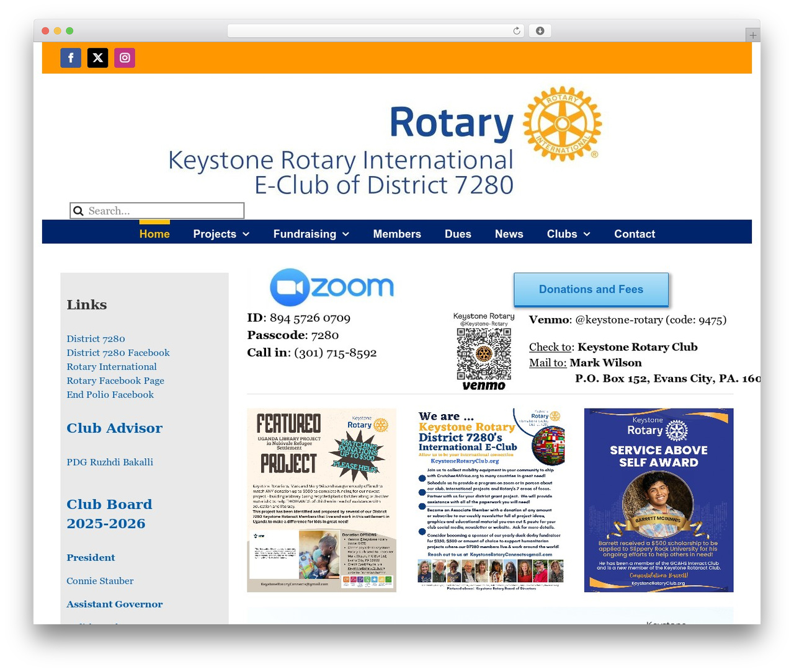
Task: Click the Check to Keystone Rotary Club line
Action: (613, 347)
